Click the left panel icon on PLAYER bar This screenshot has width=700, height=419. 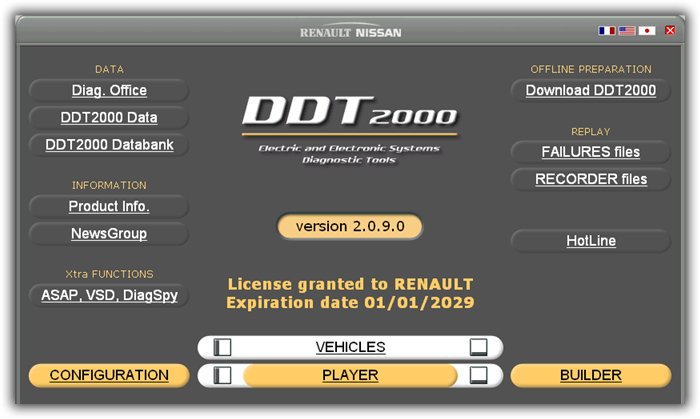223,375
